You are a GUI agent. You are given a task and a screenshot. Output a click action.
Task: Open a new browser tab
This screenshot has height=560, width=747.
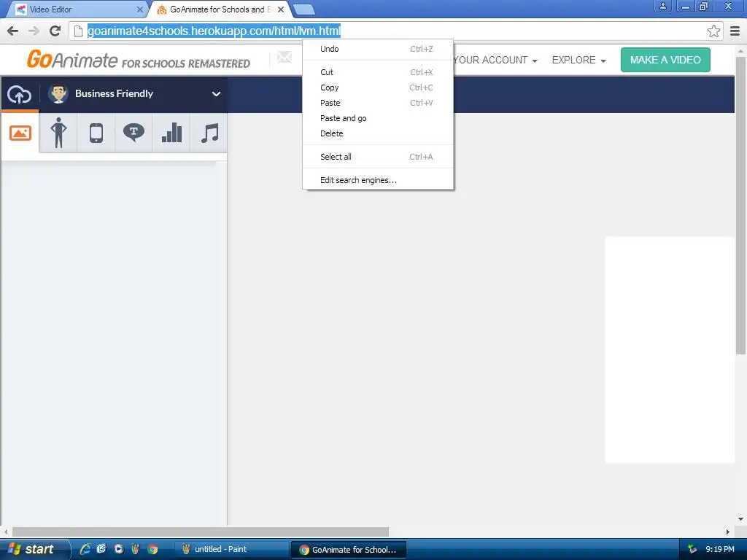[x=303, y=9]
